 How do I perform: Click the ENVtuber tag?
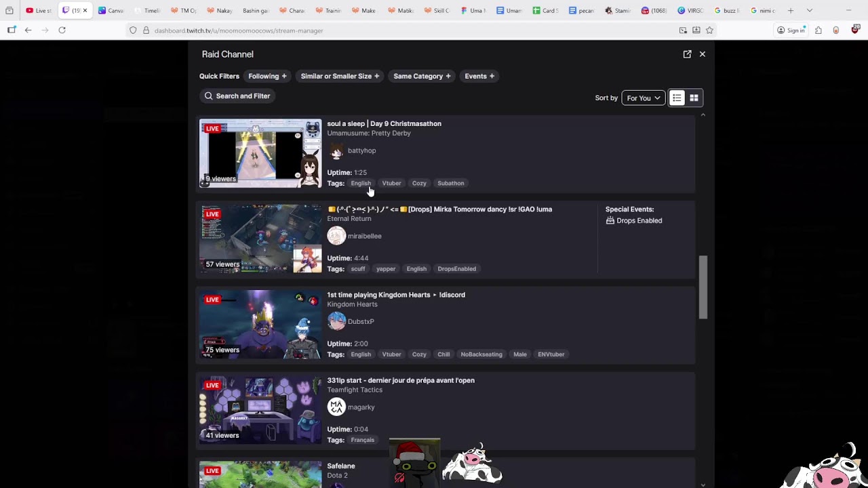pyautogui.click(x=551, y=354)
